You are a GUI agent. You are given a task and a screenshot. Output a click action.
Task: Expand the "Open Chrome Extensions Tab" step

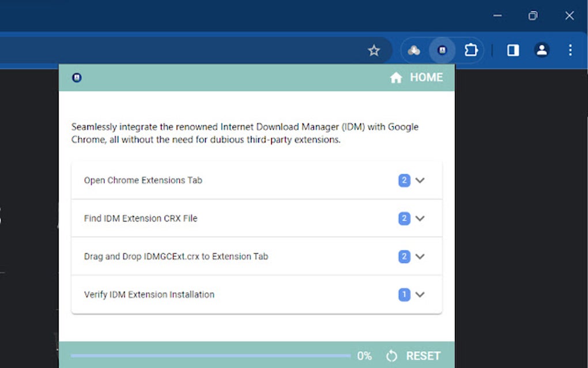[x=420, y=180]
